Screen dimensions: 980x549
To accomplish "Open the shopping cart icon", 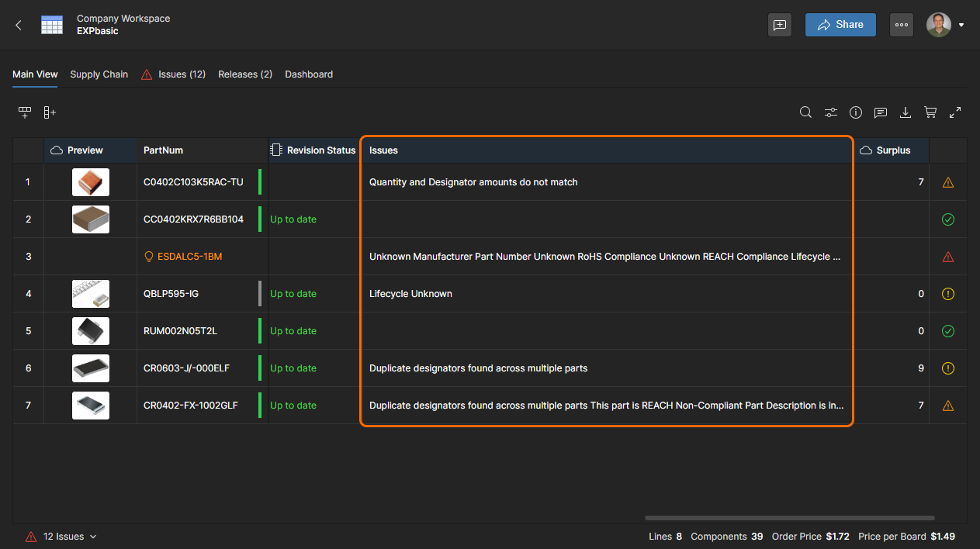I will coord(930,112).
